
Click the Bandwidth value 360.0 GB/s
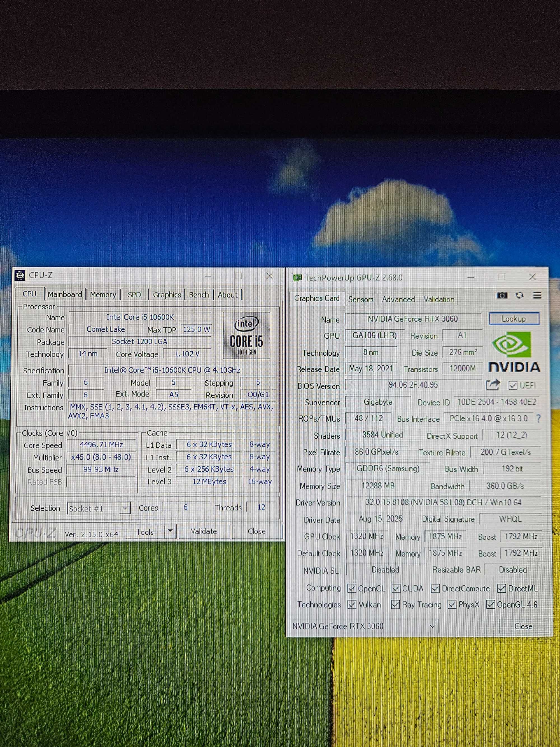point(505,486)
